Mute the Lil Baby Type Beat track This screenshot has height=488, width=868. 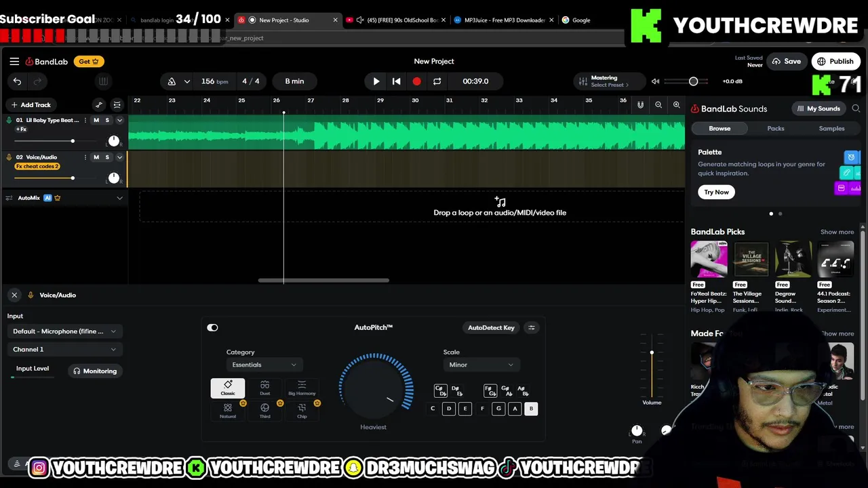[96, 120]
